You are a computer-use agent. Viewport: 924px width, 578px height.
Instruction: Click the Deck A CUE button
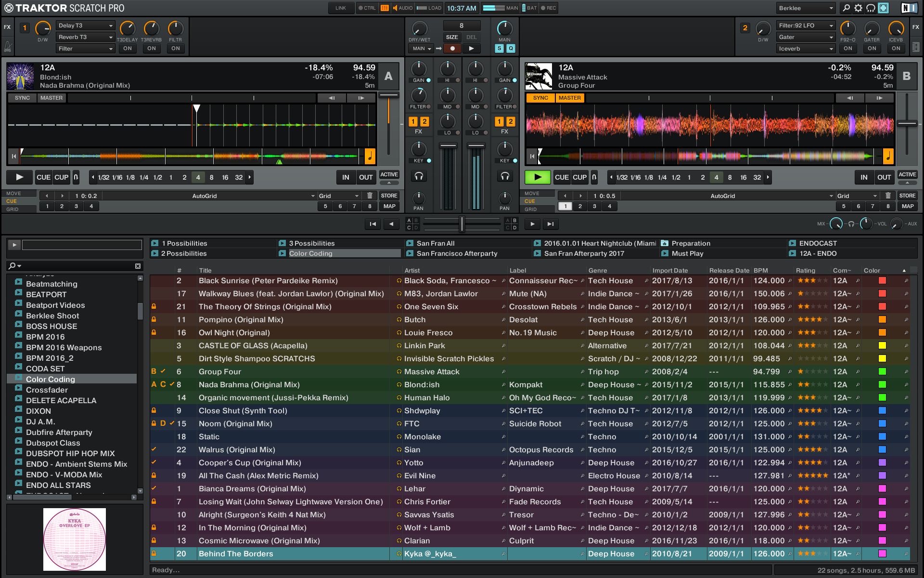pyautogui.click(x=43, y=177)
